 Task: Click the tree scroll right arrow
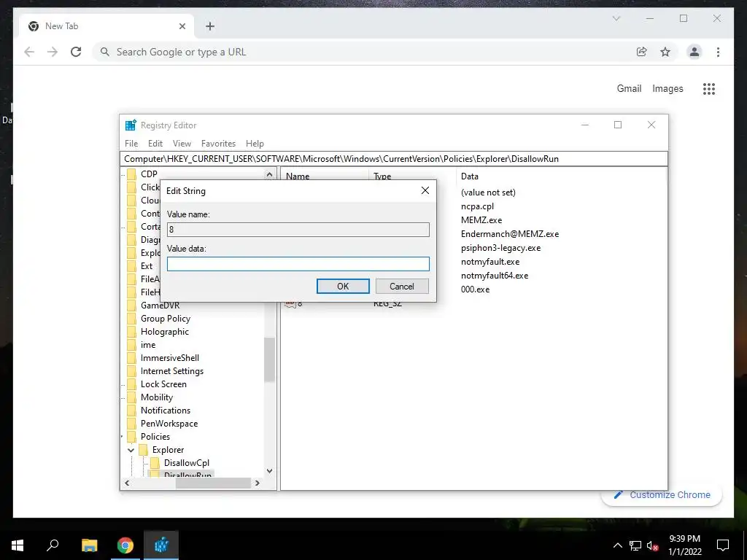click(258, 483)
